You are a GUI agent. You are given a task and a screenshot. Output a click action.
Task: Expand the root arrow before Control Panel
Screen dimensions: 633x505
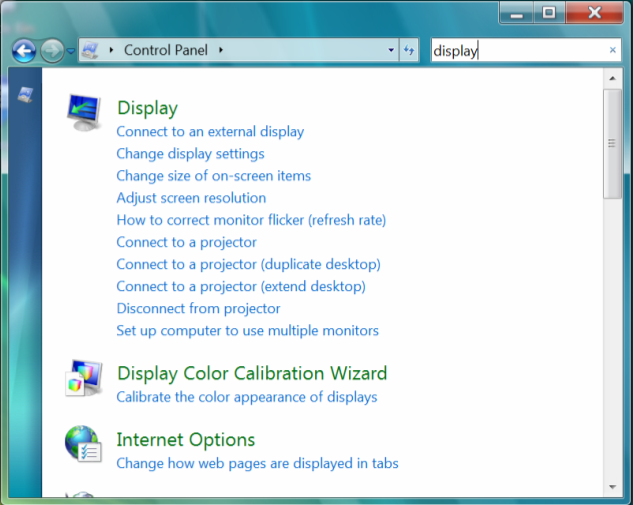coord(111,50)
